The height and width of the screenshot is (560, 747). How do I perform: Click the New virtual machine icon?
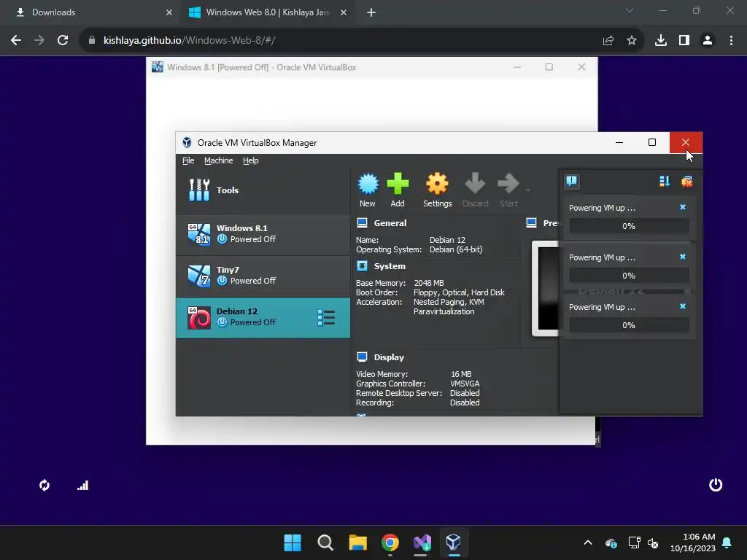[368, 184]
